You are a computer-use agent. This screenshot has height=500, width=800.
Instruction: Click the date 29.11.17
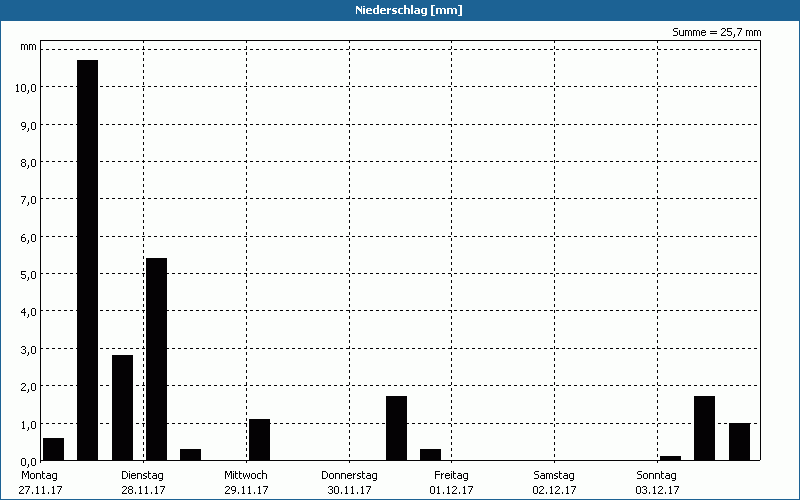tap(246, 490)
